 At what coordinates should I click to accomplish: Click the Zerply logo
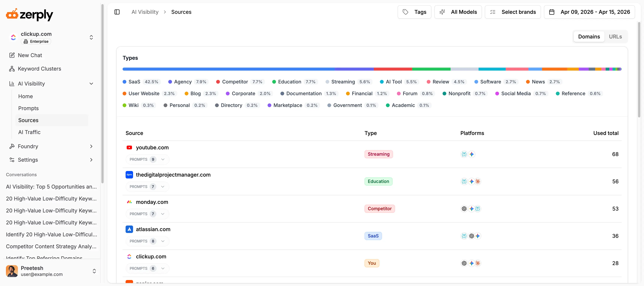pyautogui.click(x=29, y=15)
